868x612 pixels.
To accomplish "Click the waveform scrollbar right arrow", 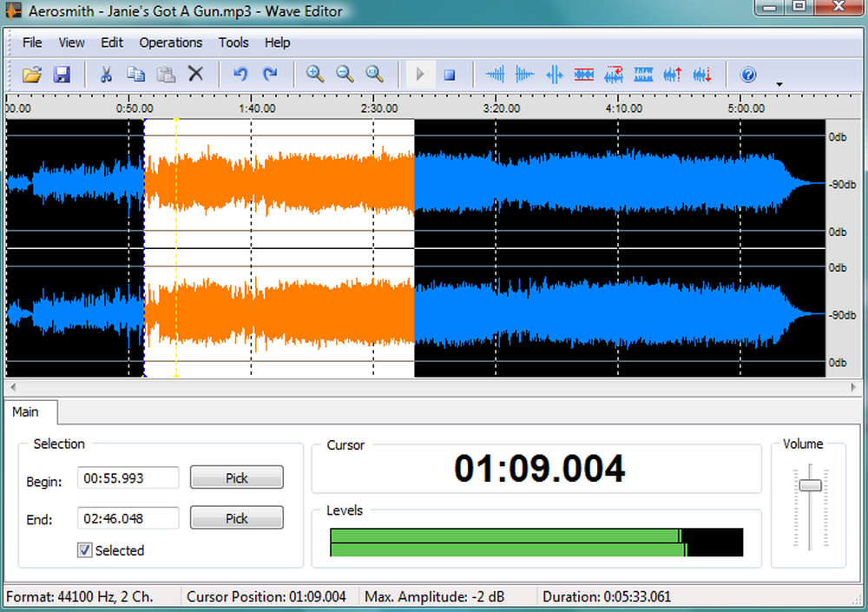I will (853, 387).
